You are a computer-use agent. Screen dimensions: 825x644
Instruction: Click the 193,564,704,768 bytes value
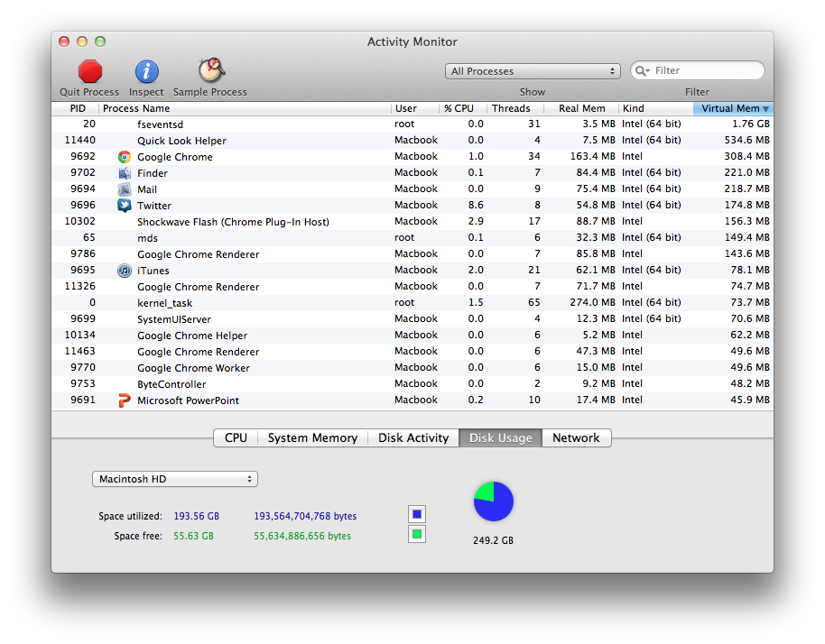coord(305,516)
